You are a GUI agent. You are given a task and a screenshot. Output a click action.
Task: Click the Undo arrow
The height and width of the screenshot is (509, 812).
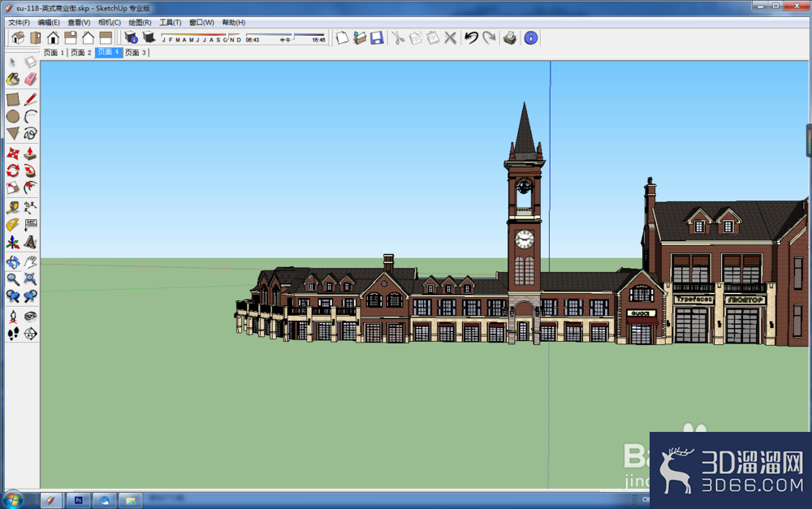(x=471, y=38)
